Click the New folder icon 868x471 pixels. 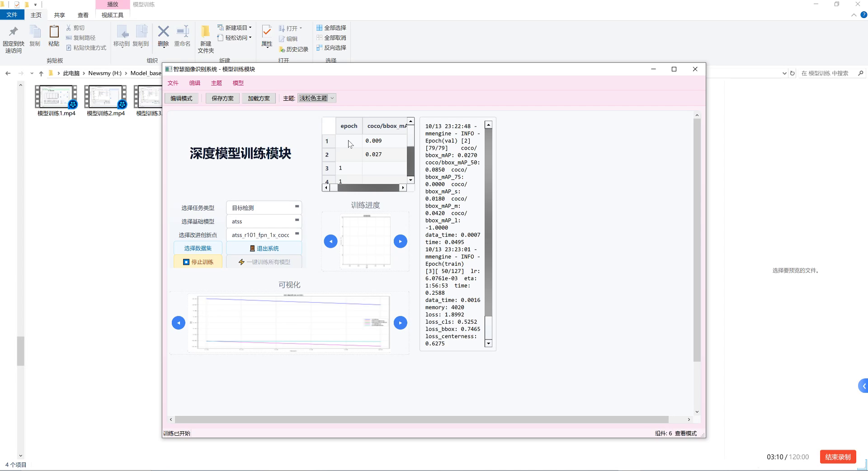pyautogui.click(x=205, y=31)
